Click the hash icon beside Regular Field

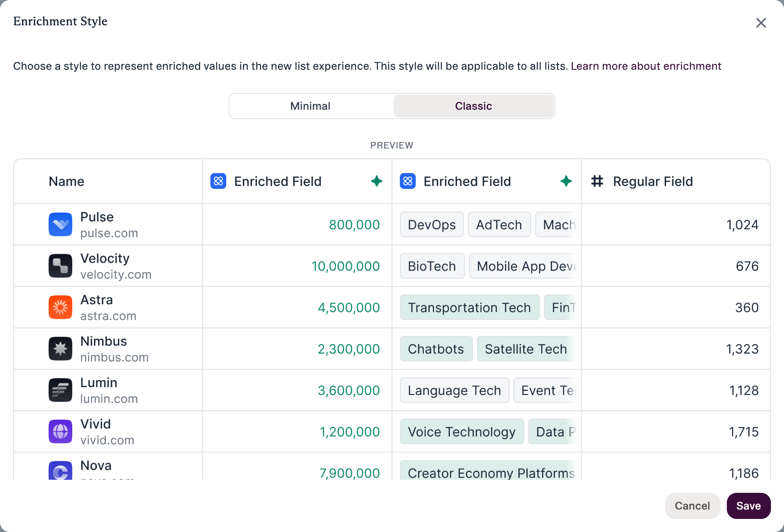click(x=597, y=181)
